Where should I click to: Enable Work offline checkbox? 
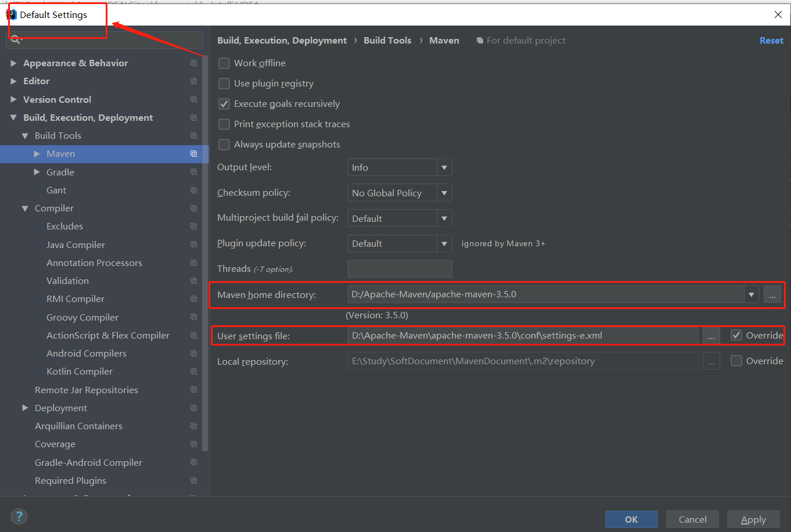coord(224,63)
